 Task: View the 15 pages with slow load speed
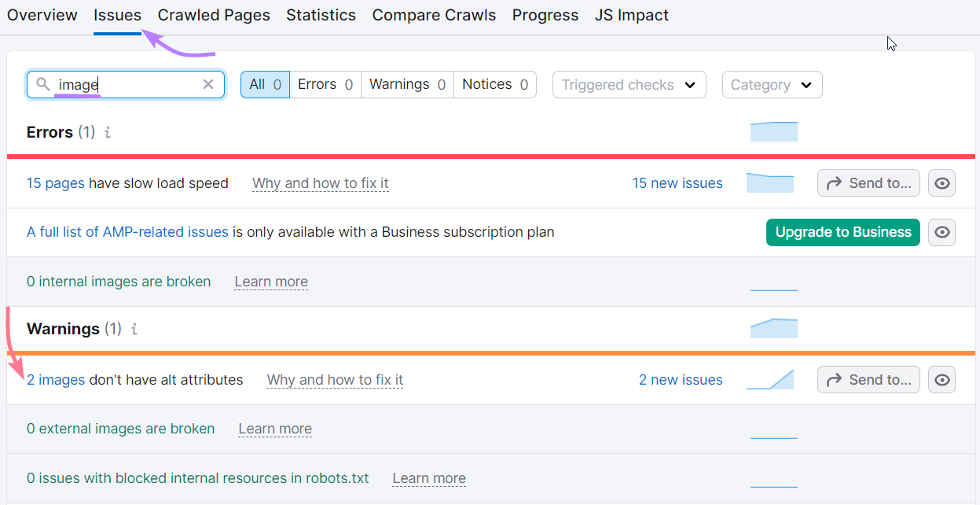(55, 182)
